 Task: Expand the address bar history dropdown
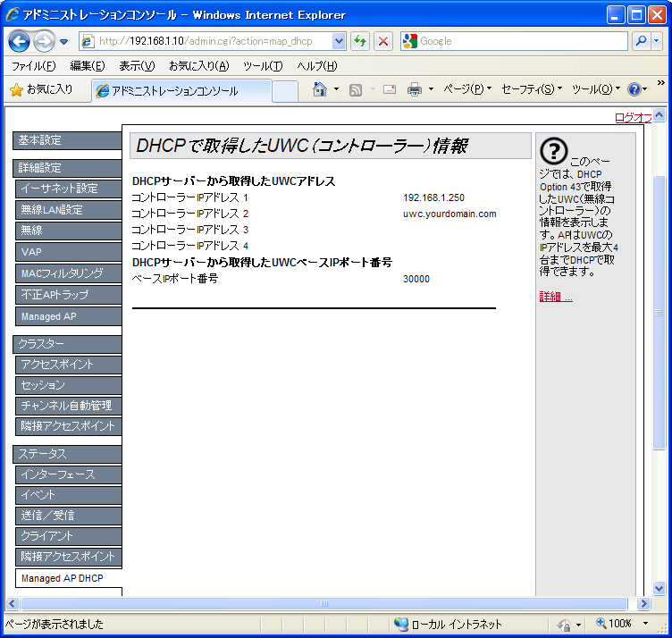coord(339,41)
